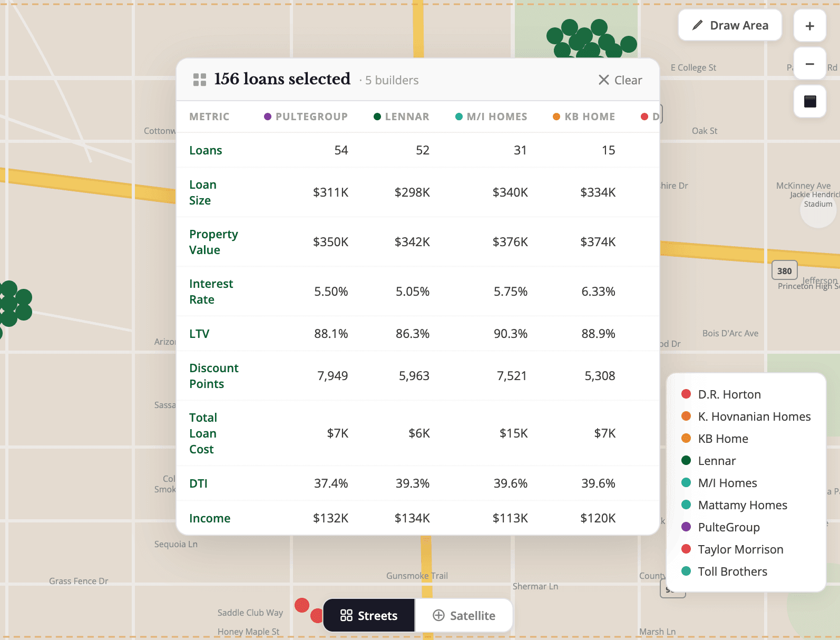Click the Loan Size row label
This screenshot has width=840, height=640.
(x=203, y=192)
